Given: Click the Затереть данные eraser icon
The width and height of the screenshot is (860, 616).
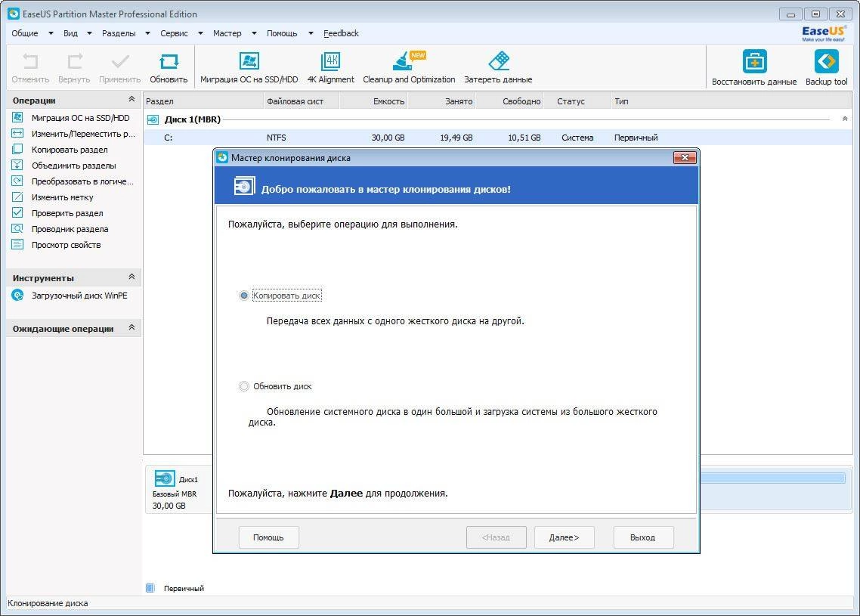Looking at the screenshot, I should point(499,61).
